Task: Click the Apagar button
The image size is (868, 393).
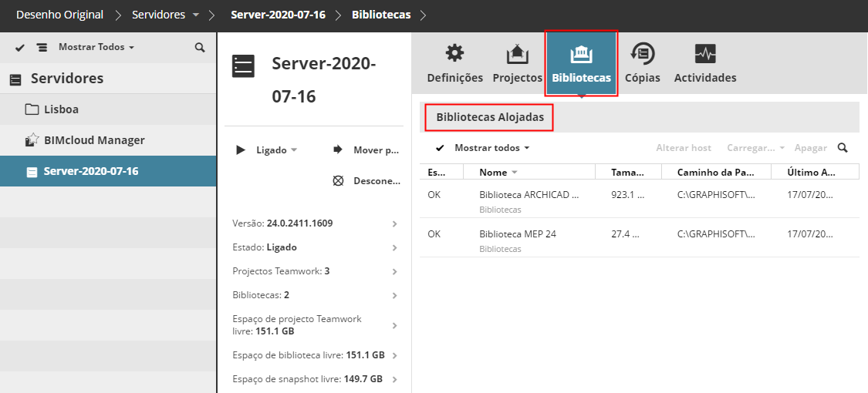Action: [810, 148]
